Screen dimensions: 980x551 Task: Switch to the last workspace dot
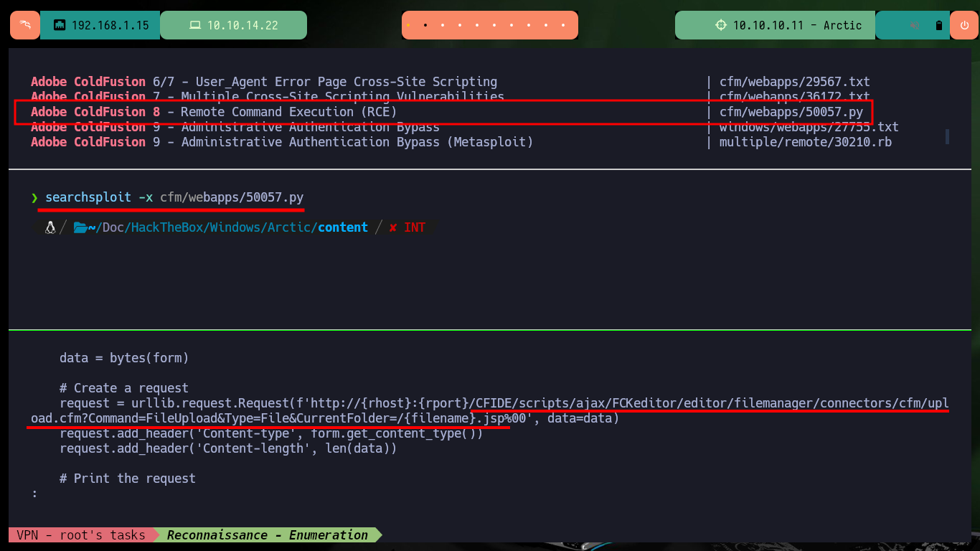pos(563,25)
